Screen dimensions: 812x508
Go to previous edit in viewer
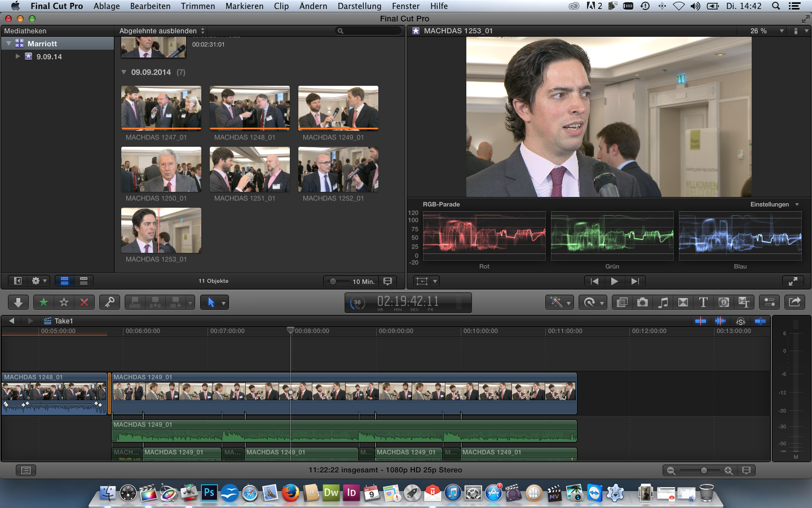point(594,281)
